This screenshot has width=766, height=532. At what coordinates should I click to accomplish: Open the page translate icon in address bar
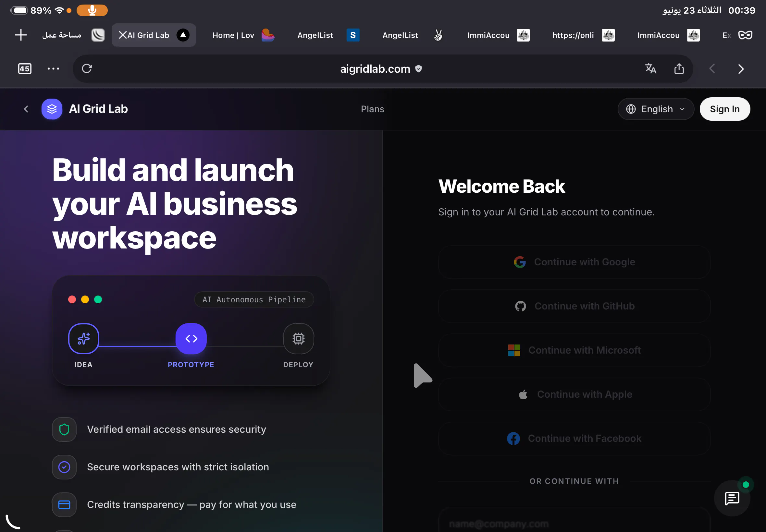coord(650,69)
